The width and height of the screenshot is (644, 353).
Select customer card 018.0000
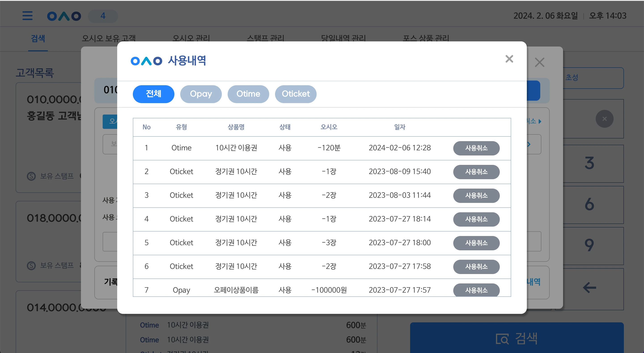(49, 242)
